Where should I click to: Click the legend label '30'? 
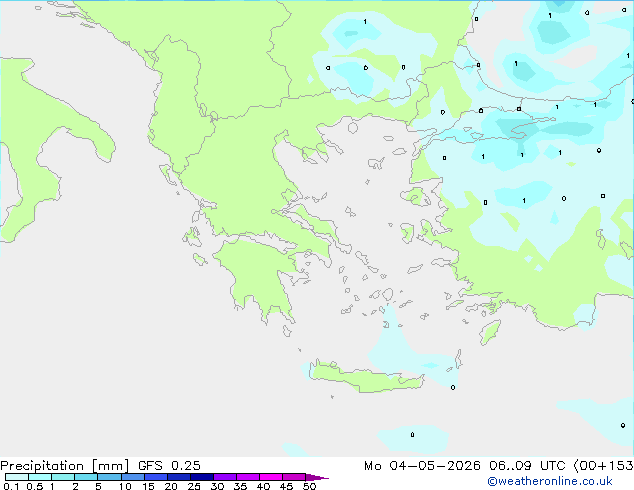point(217,486)
